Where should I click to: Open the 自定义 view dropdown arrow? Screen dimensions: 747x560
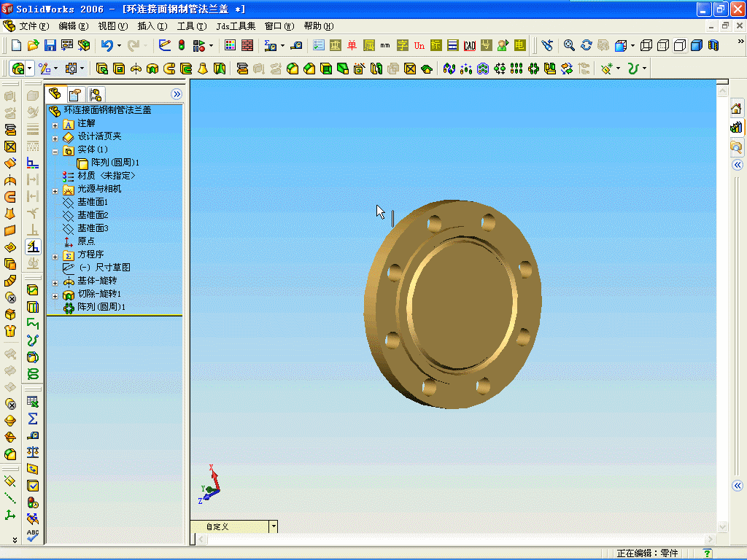click(x=274, y=526)
